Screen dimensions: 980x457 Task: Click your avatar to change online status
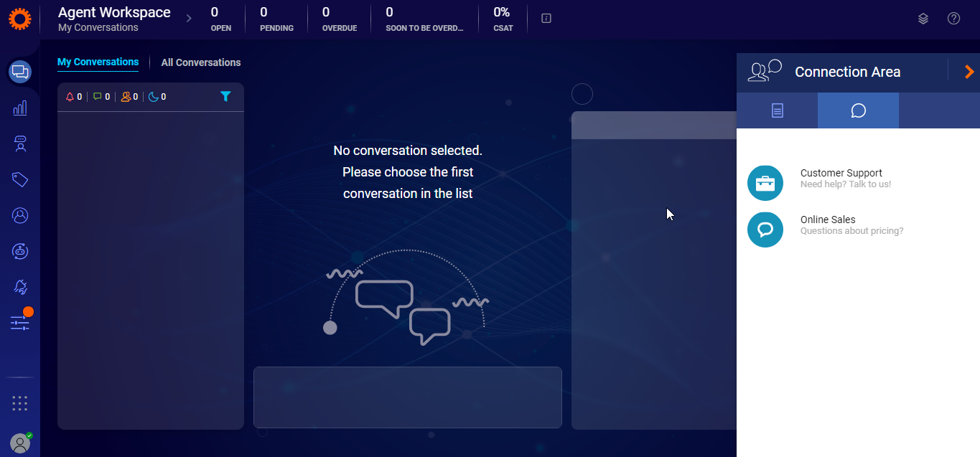[19, 443]
